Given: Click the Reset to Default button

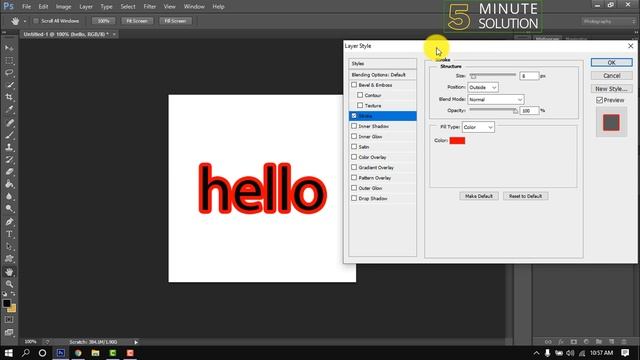Looking at the screenshot, I should [x=525, y=196].
